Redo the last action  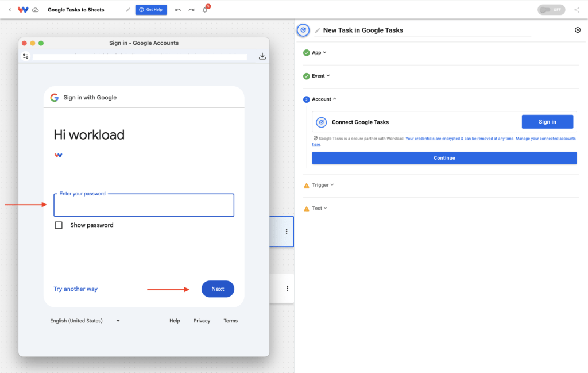click(x=192, y=10)
